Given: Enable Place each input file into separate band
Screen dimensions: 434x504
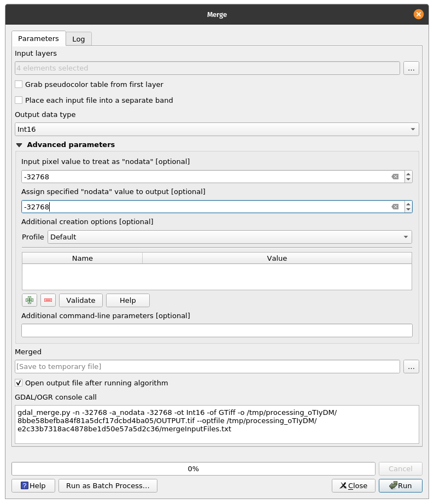Looking at the screenshot, I should [x=19, y=100].
